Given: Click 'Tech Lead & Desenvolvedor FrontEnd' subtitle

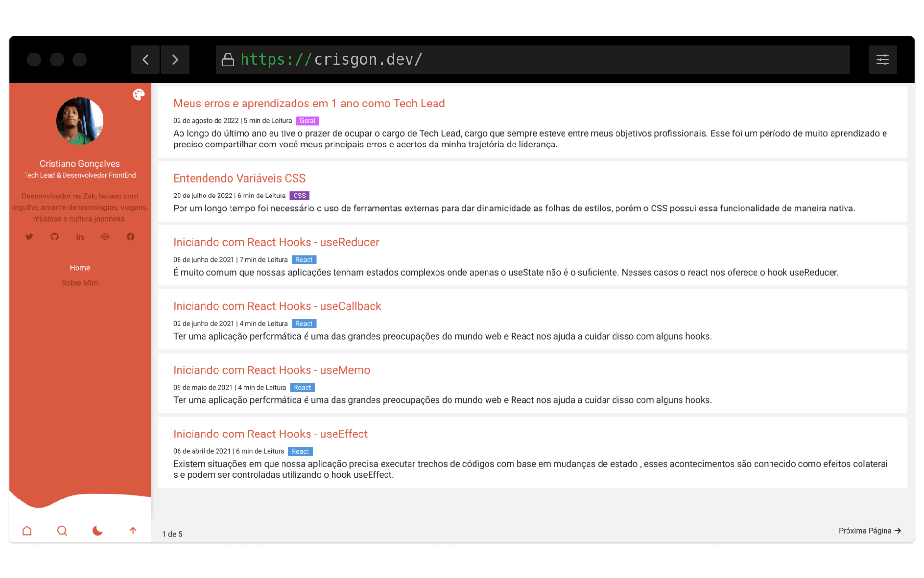Looking at the screenshot, I should click(x=80, y=175).
